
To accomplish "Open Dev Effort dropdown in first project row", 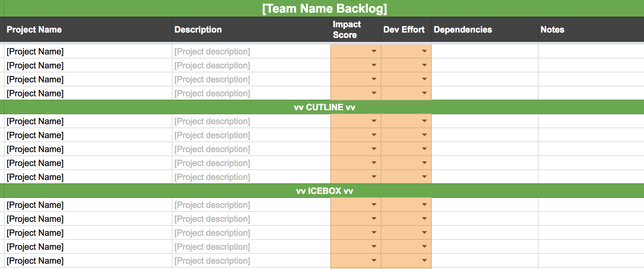I will [x=424, y=51].
